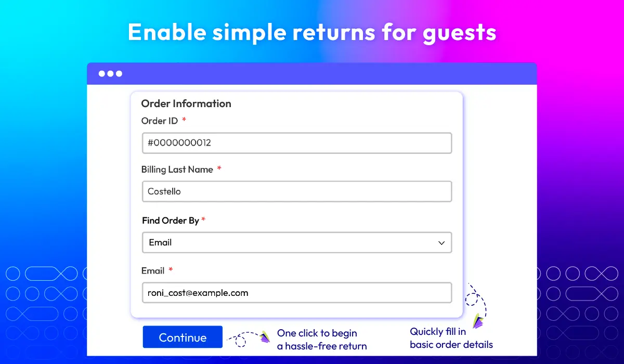Click the red asterisk beside Order ID label
Screen dimensions: 624x364
coord(184,121)
